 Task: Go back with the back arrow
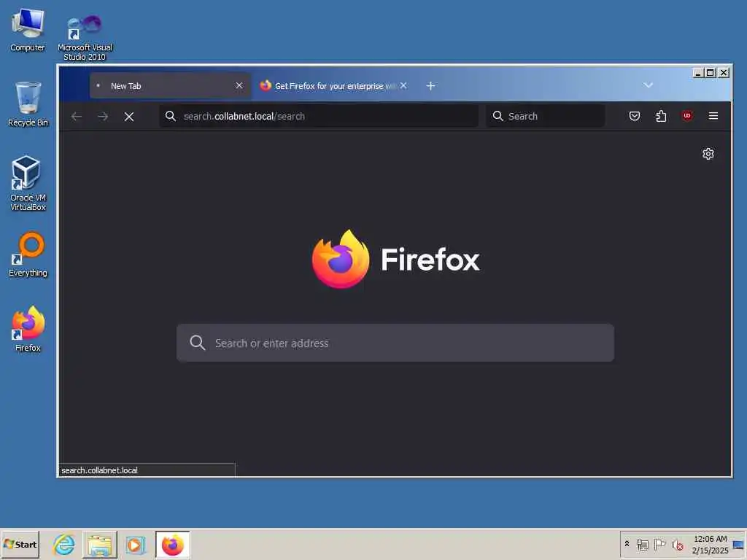76,116
